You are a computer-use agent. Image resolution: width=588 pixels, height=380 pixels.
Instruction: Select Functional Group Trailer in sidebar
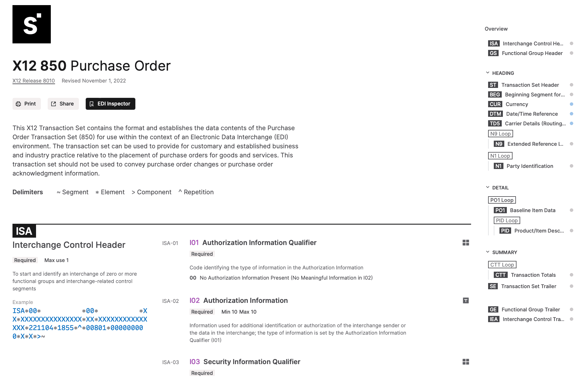click(531, 309)
